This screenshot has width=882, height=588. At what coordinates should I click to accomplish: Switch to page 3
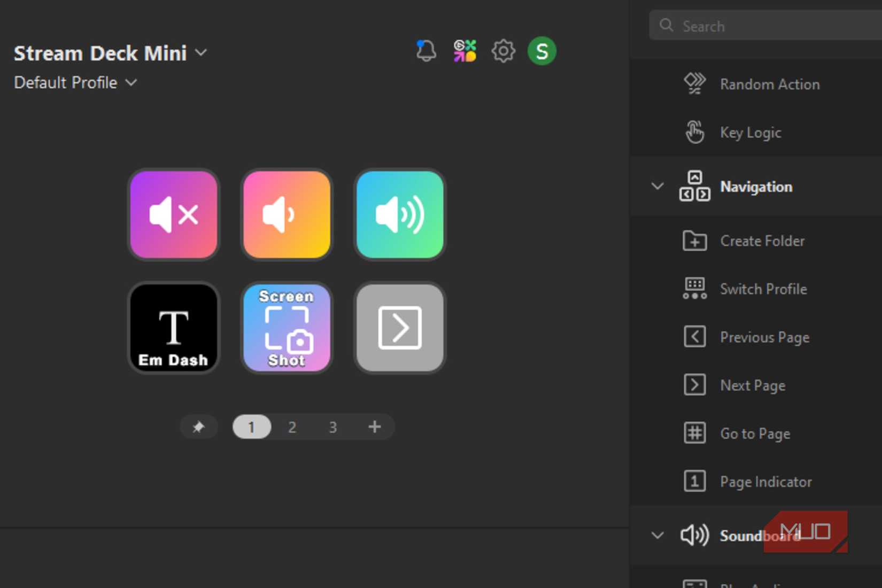coord(332,427)
